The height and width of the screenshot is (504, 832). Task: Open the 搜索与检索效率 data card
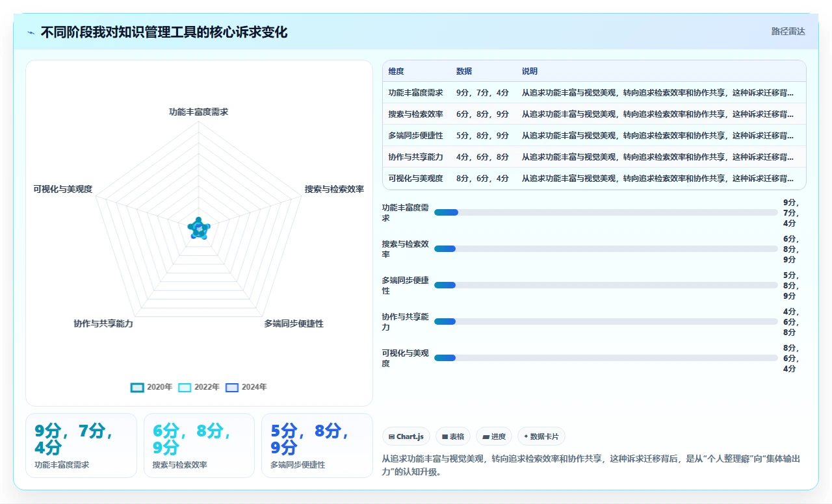(x=199, y=446)
